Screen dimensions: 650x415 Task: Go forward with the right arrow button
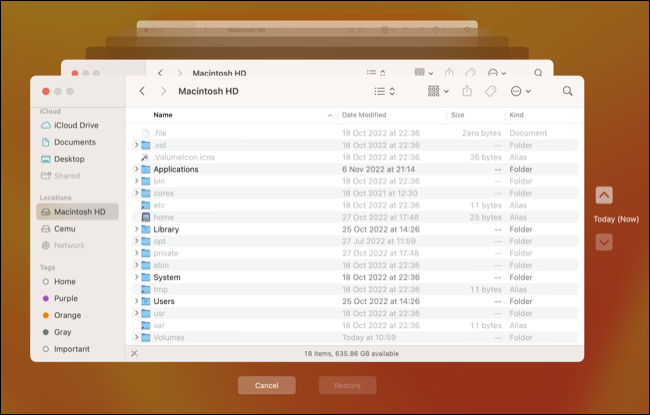coord(163,91)
